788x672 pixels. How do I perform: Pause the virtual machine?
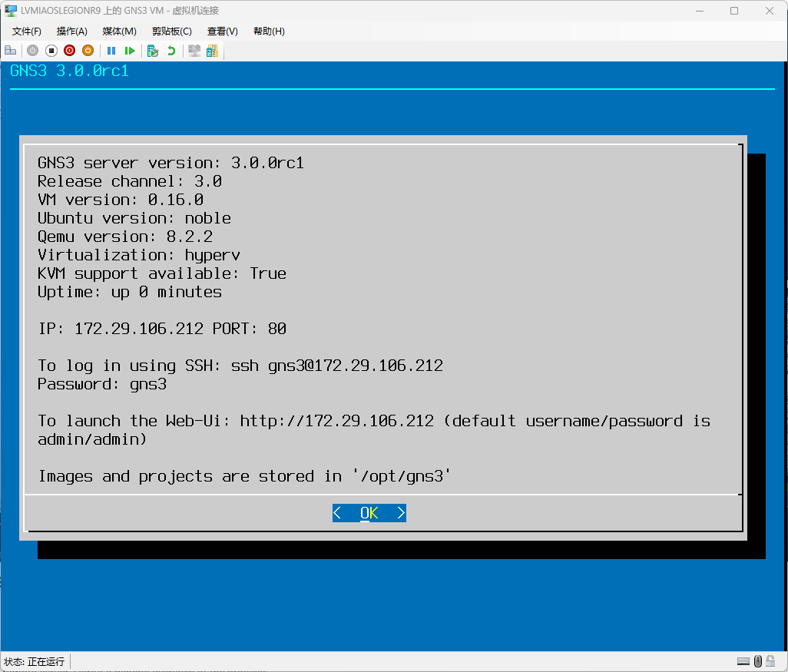tap(111, 51)
